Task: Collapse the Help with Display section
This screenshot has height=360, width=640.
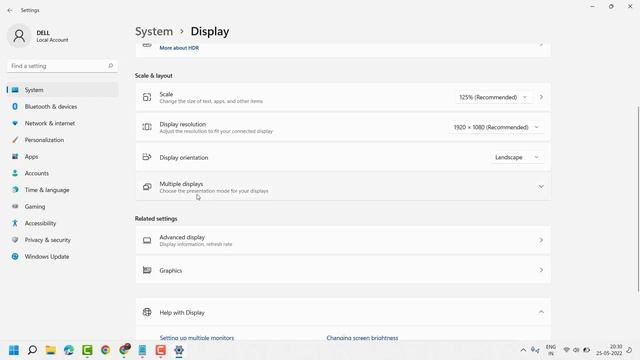Action: 541,312
